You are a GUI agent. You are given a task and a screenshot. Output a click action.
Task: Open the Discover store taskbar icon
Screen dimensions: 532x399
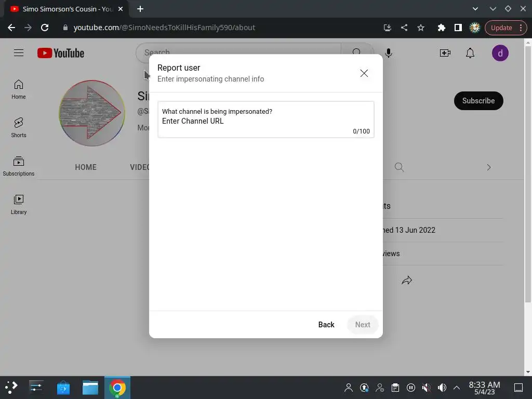pyautogui.click(x=63, y=388)
